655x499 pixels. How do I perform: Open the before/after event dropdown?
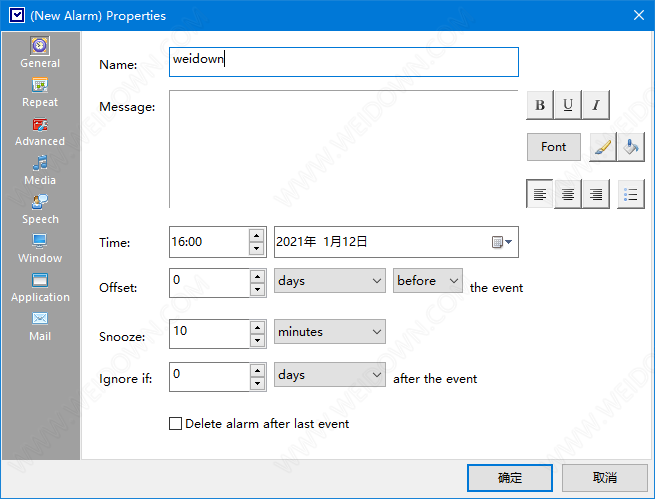coord(428,281)
